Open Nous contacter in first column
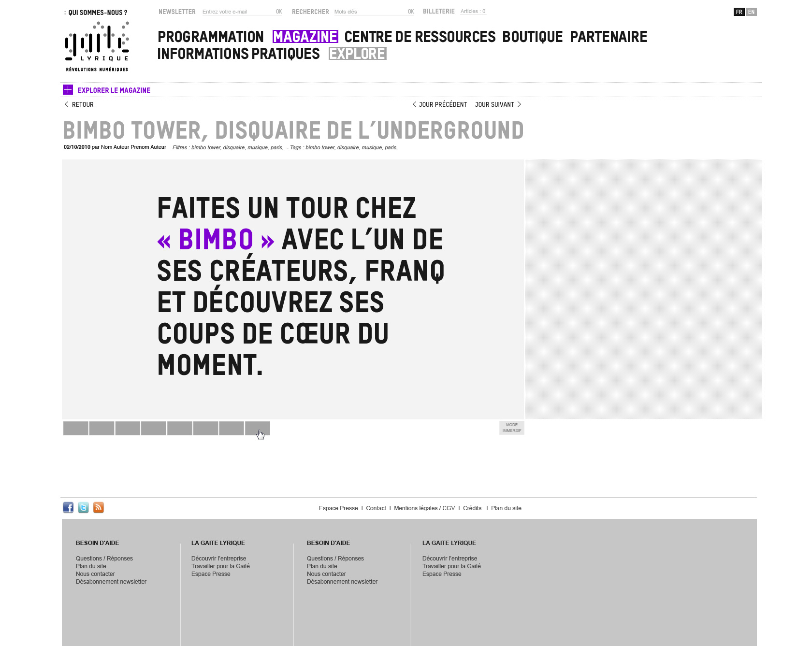 coord(95,574)
